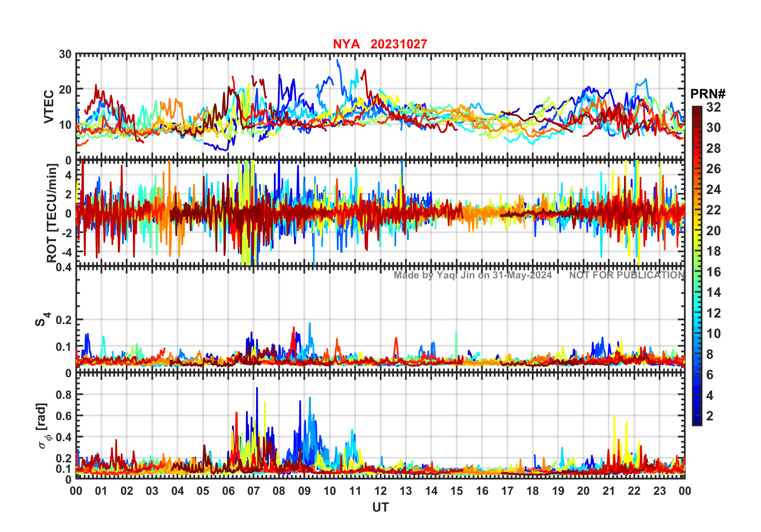Click UT axis hour tick "19"
This screenshot has width=761, height=532.
coord(558,491)
